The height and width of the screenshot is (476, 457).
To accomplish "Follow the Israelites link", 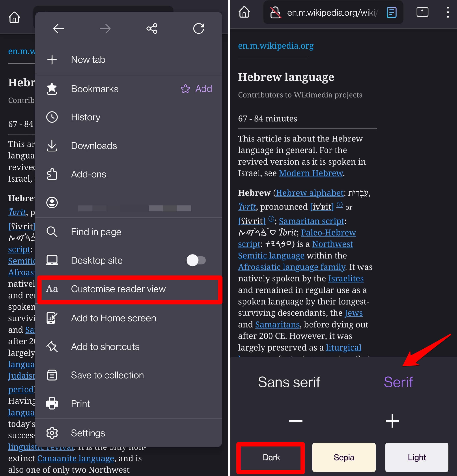I will tap(346, 278).
